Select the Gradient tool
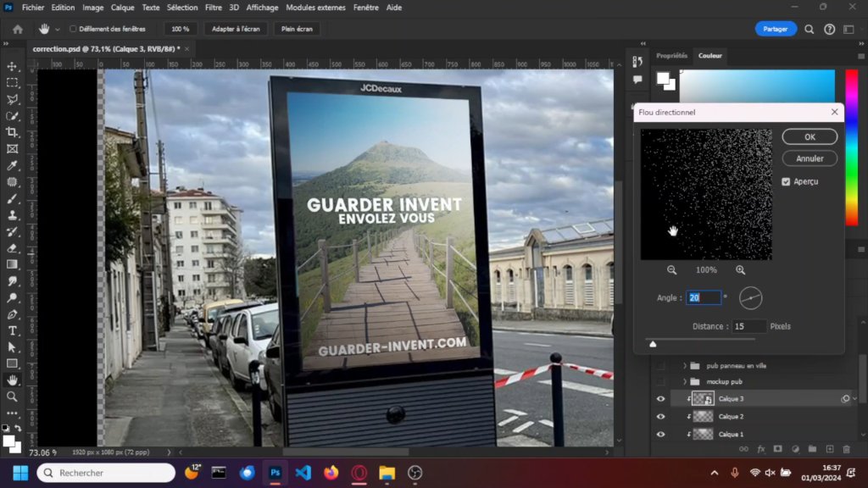Image resolution: width=868 pixels, height=488 pixels. pos(12,264)
